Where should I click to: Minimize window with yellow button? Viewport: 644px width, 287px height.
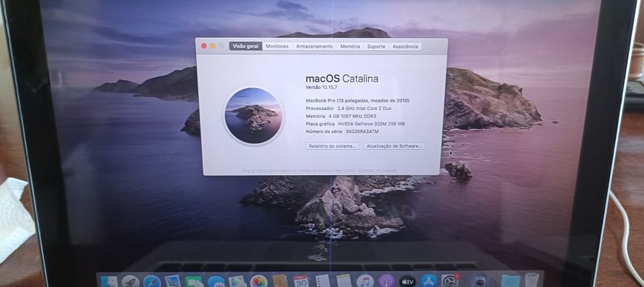coord(213,46)
